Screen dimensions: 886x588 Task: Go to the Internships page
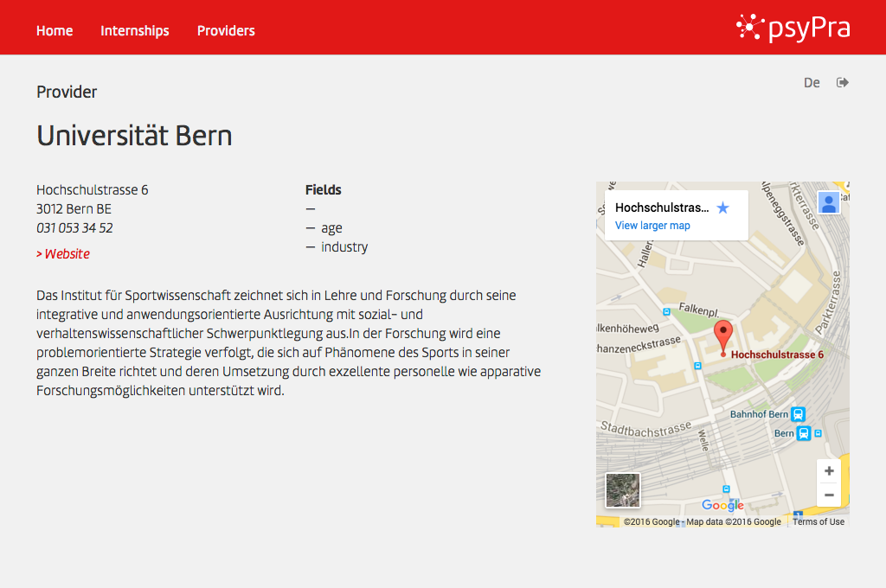point(134,30)
